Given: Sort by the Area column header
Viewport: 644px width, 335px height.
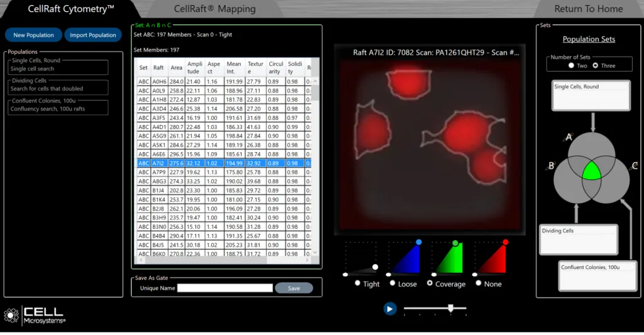Looking at the screenshot, I should point(177,68).
